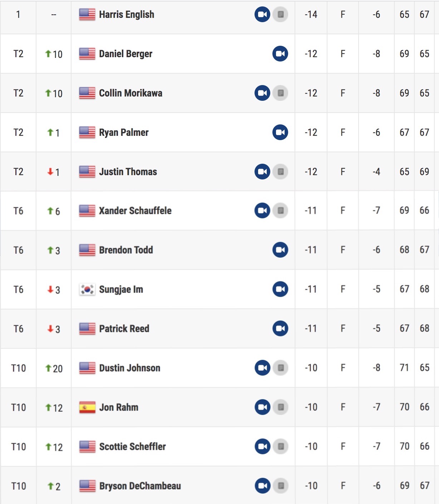The height and width of the screenshot is (504, 439).
Task: Click Brendon Todd's camera icon
Action: point(280,250)
